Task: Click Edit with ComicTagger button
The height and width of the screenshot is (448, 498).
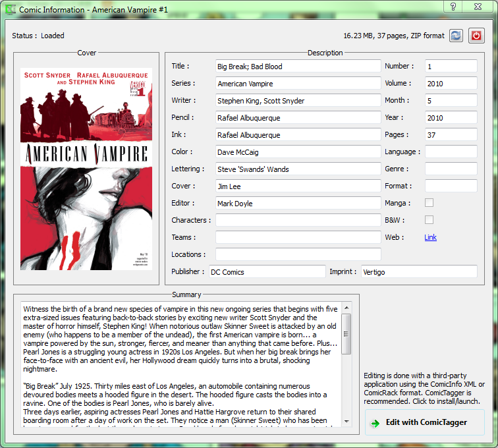Action: click(x=425, y=422)
